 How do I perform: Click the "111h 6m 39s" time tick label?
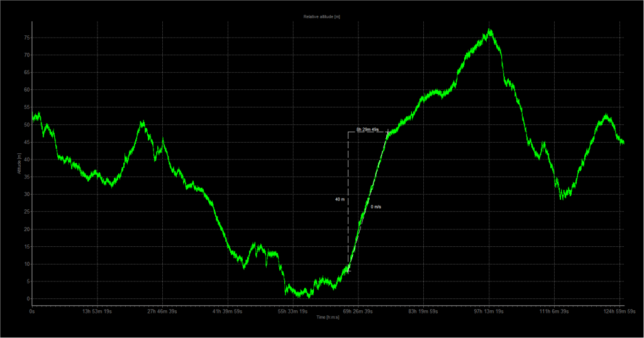point(554,310)
